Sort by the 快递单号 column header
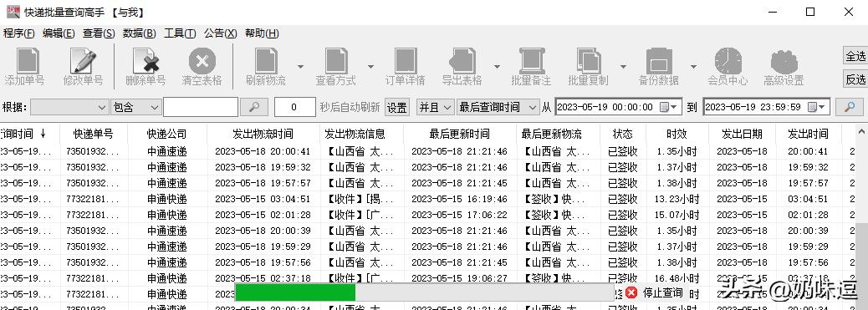The height and width of the screenshot is (310, 868). [94, 134]
